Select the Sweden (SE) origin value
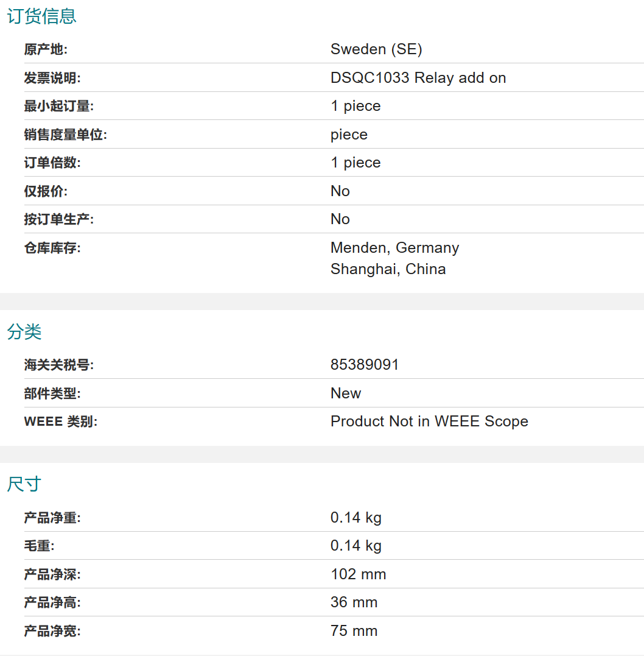The height and width of the screenshot is (656, 644). coord(376,49)
